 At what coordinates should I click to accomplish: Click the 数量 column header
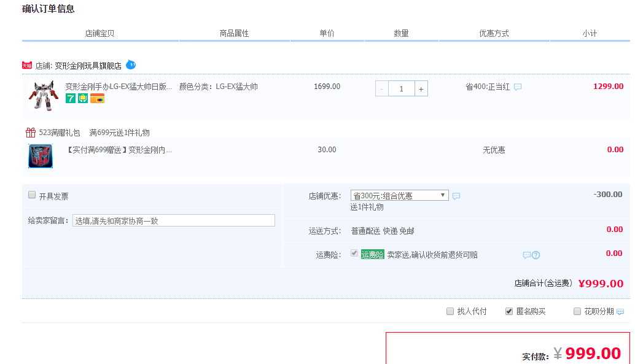[x=402, y=33]
